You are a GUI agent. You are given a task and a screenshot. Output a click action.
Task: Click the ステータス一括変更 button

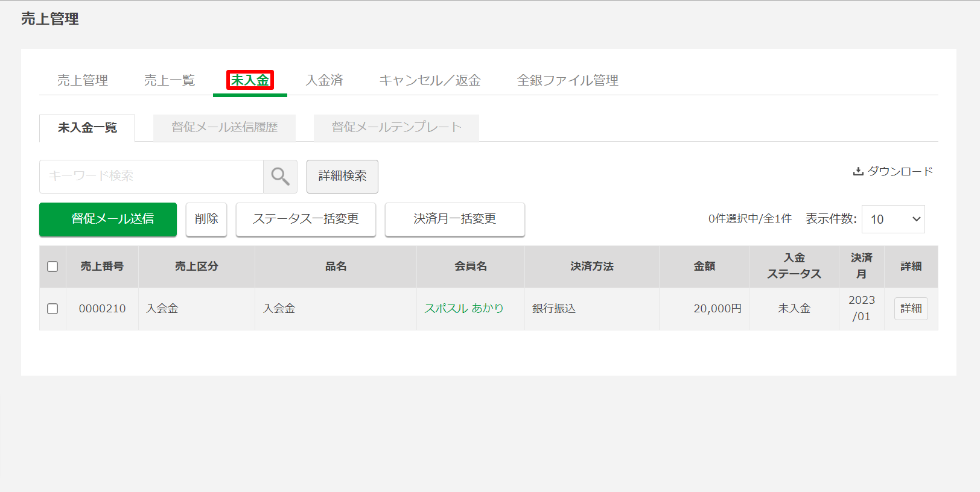[306, 219]
